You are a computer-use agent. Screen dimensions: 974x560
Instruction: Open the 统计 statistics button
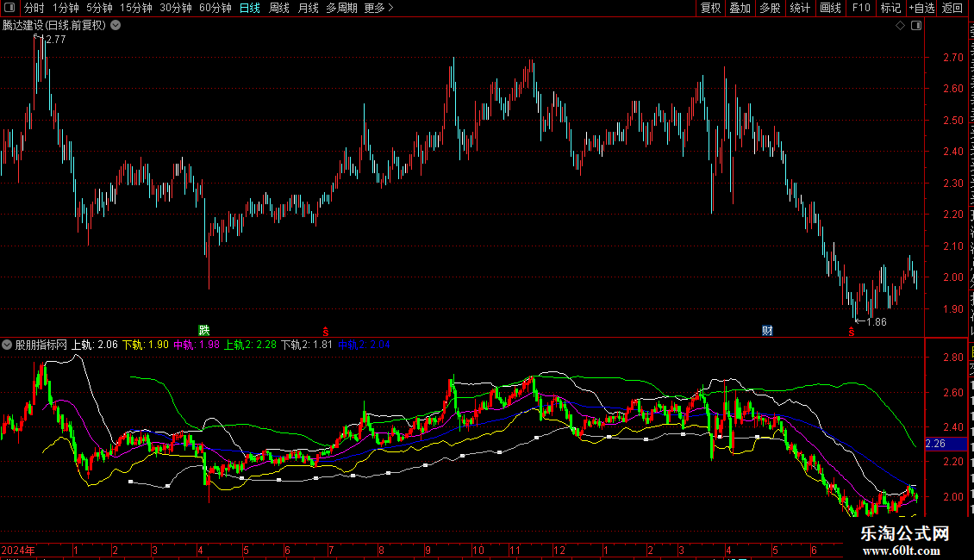[x=800, y=8]
